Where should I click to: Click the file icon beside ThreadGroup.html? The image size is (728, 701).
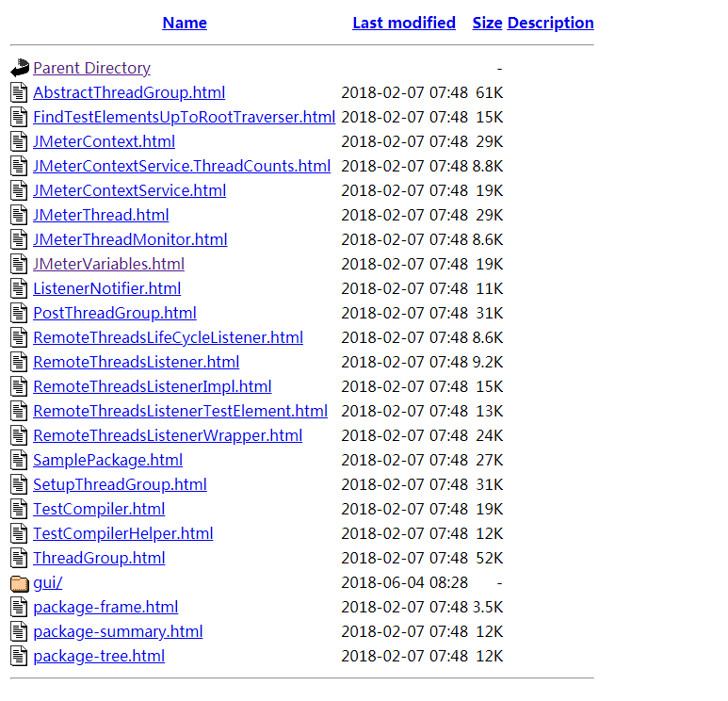click(x=20, y=558)
